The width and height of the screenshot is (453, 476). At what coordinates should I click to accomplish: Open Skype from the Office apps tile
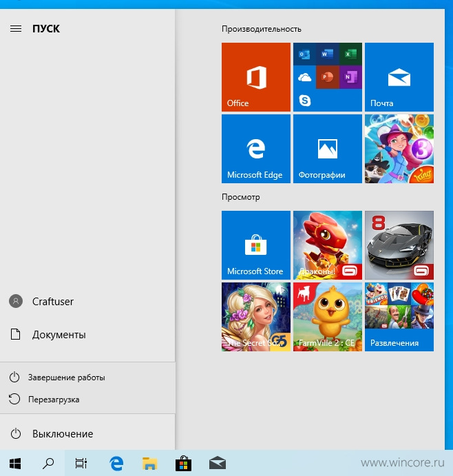click(x=304, y=100)
